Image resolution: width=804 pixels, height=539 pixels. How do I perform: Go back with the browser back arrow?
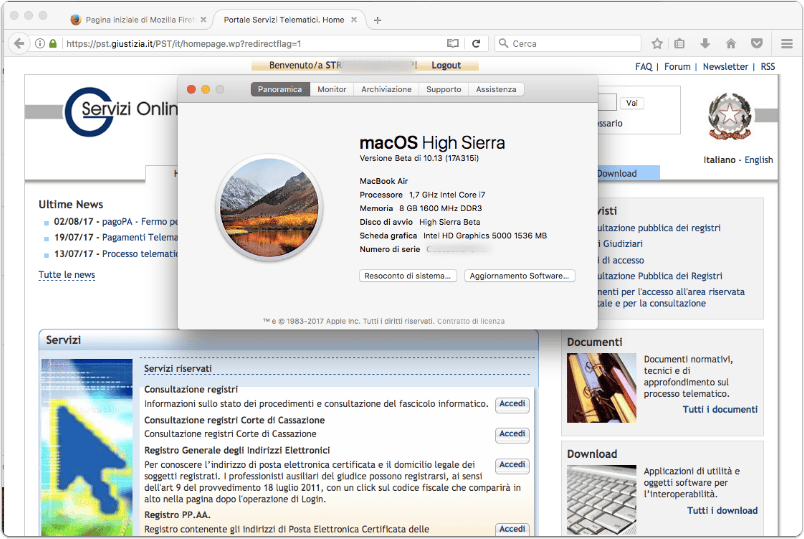point(19,44)
